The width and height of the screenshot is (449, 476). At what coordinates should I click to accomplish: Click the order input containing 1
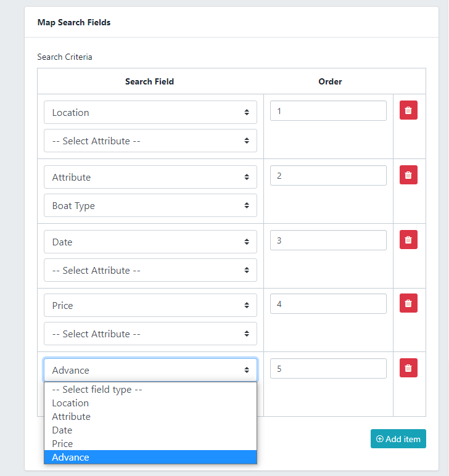(328, 111)
